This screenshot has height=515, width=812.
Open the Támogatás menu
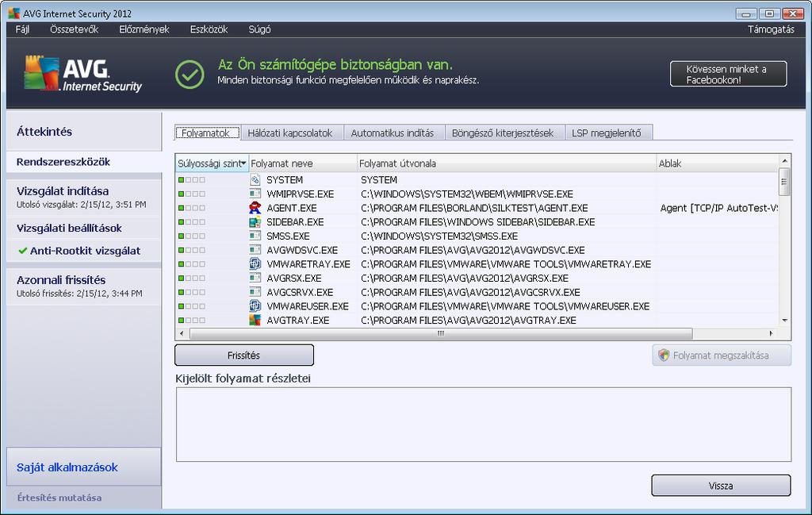point(771,29)
